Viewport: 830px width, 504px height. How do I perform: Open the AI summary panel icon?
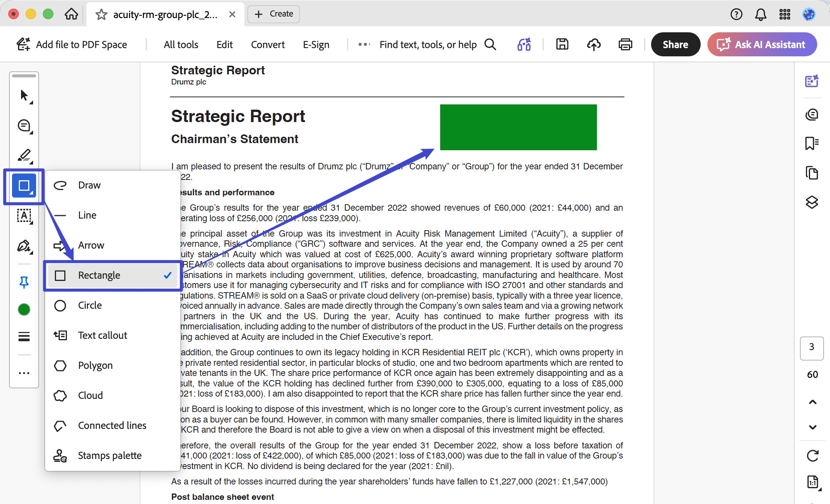tap(812, 81)
